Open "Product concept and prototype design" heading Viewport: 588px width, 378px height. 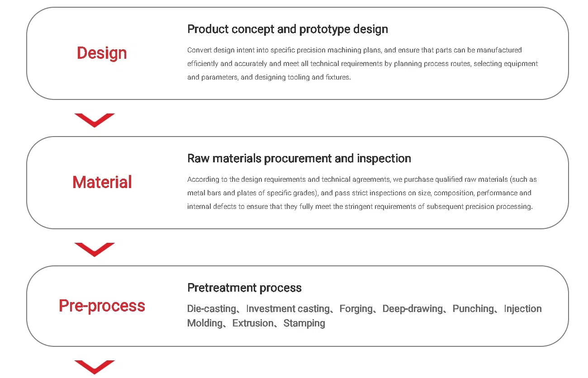(x=288, y=29)
